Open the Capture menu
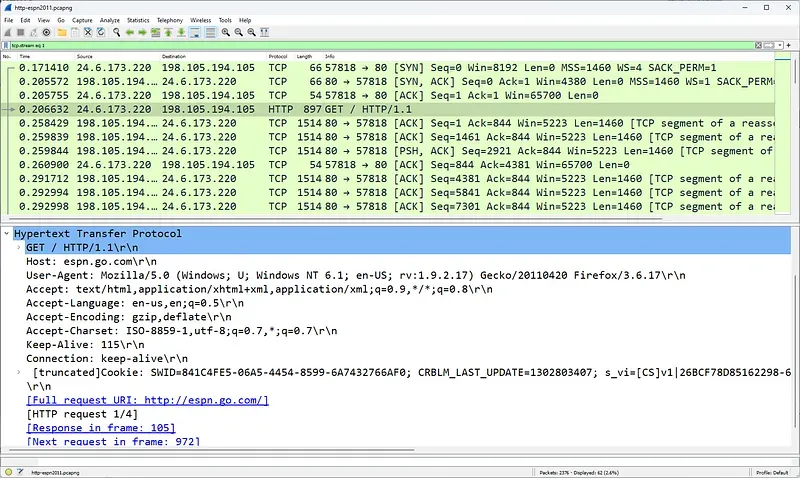Viewport: 800px width, 478px height. point(82,20)
